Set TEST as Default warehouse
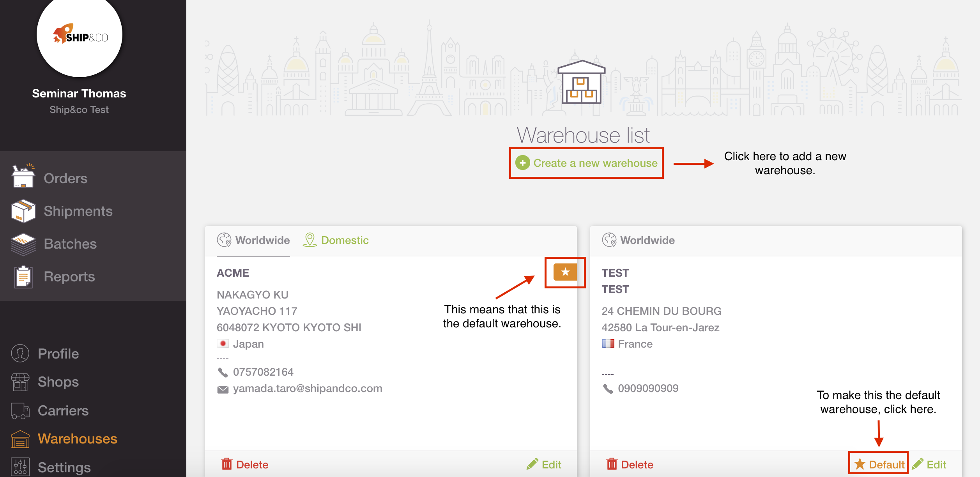 [879, 464]
